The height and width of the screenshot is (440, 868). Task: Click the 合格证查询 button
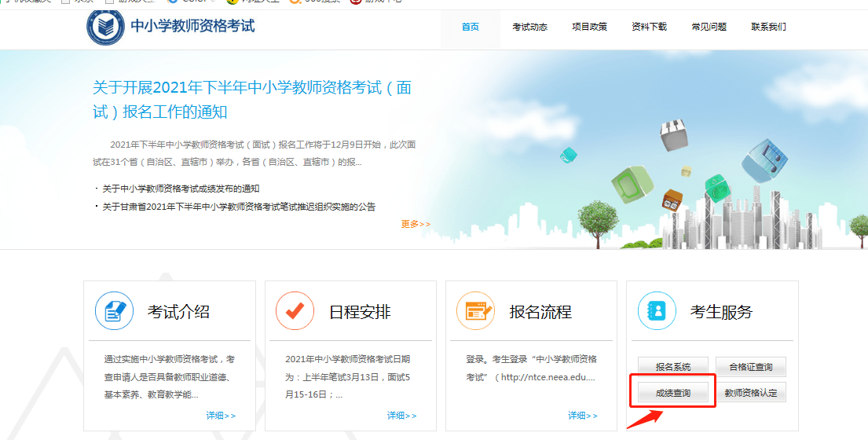(751, 366)
